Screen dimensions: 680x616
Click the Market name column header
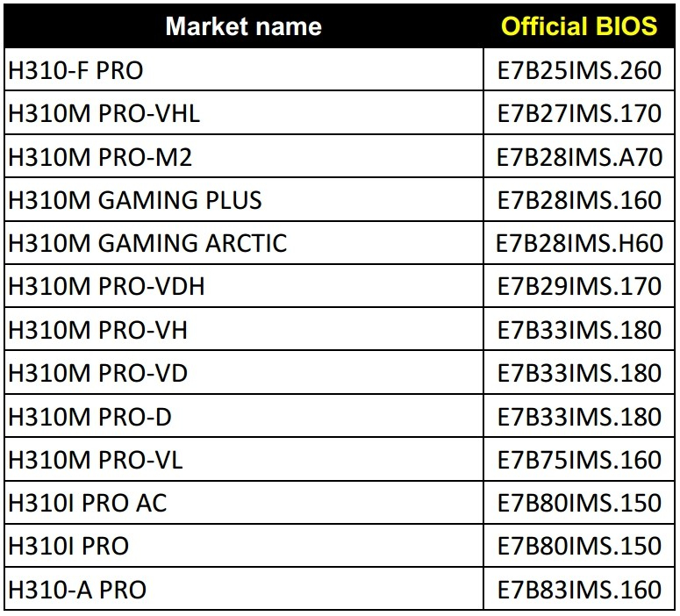[x=243, y=26]
